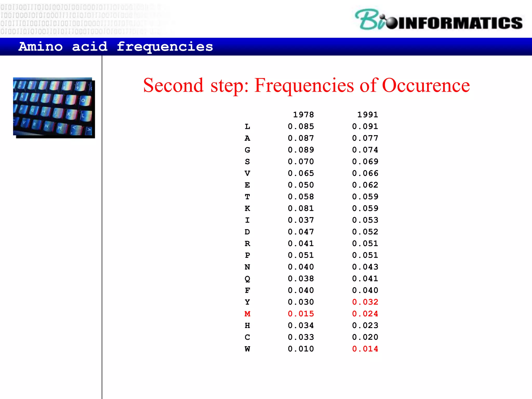
Task: Click the 1991 value 0.077 for A
Action: coord(365,138)
